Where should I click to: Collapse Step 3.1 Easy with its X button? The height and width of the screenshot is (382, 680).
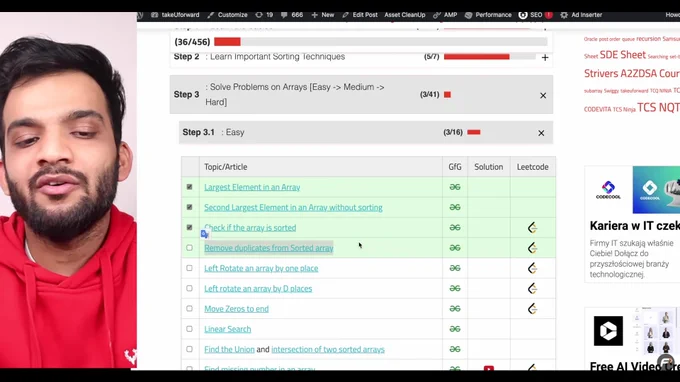pos(541,133)
